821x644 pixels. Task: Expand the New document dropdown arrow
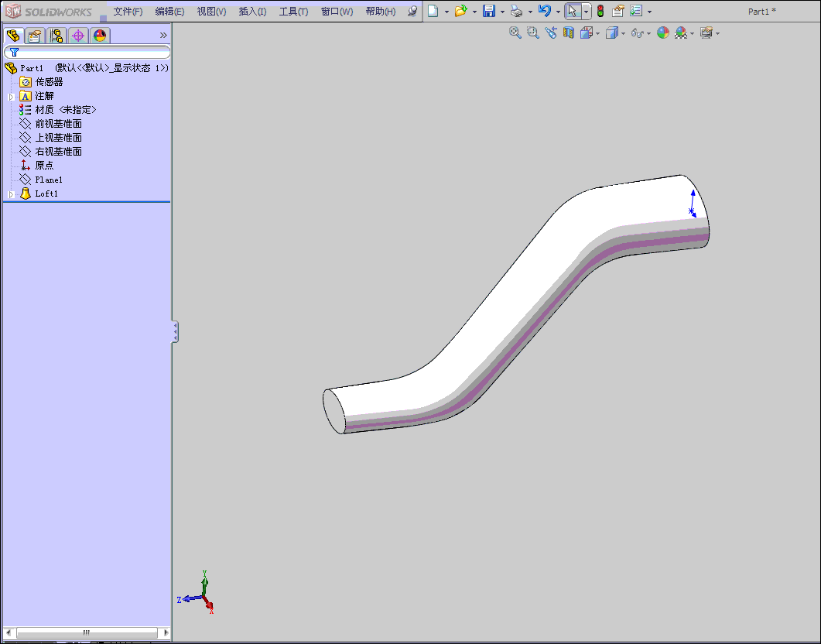point(446,12)
